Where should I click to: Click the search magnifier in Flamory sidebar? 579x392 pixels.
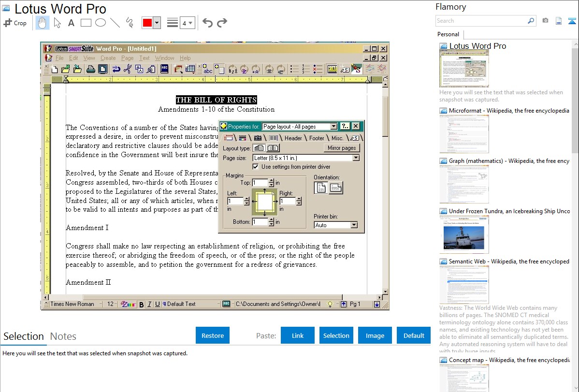(531, 21)
